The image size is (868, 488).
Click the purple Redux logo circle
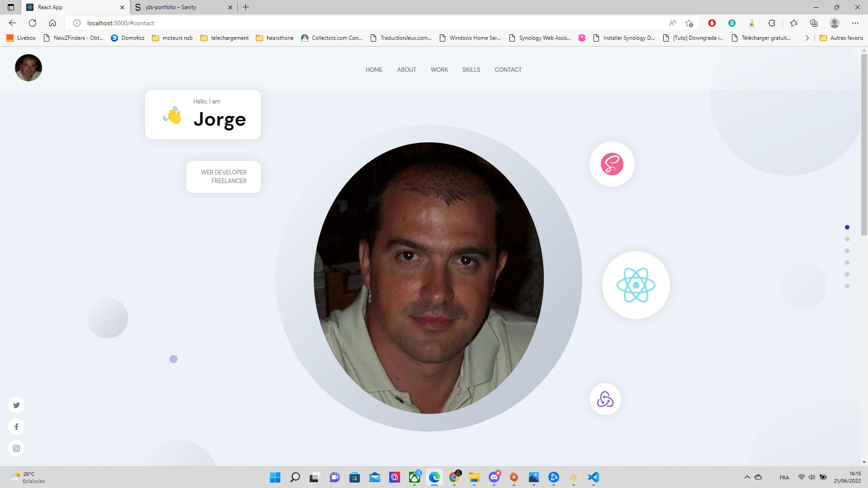click(x=605, y=399)
